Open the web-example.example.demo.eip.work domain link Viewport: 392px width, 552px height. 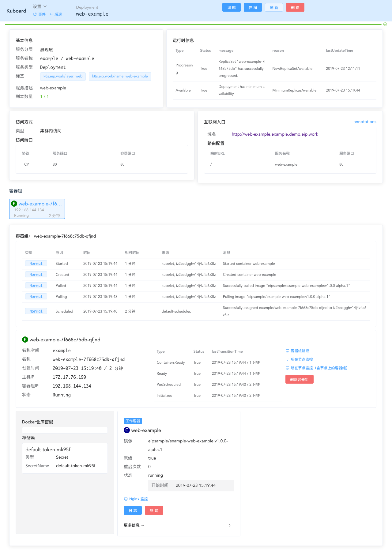coord(275,134)
